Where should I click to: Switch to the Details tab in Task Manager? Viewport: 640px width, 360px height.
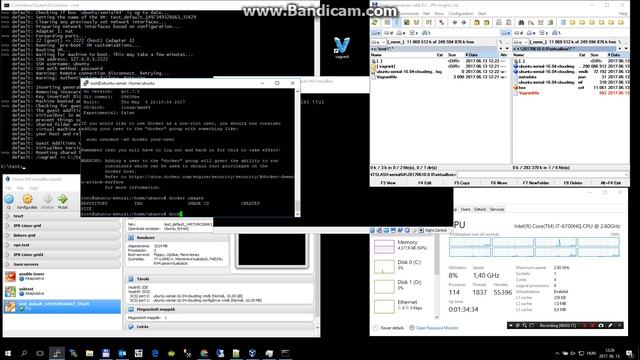tap(480, 209)
